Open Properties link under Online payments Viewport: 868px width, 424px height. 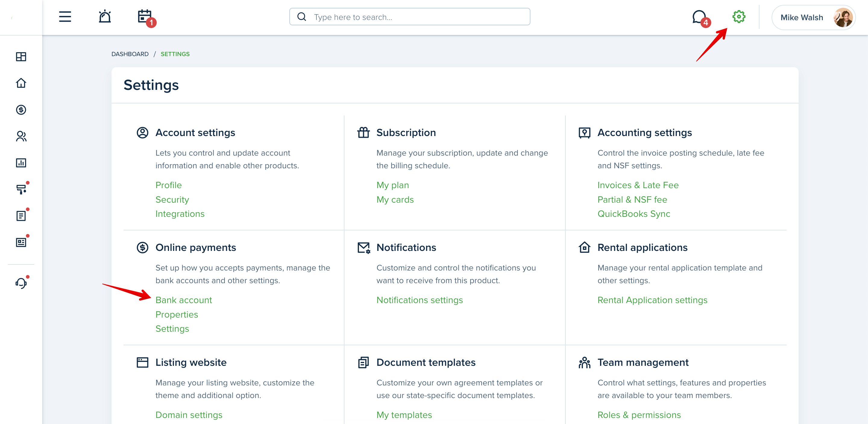coord(177,315)
